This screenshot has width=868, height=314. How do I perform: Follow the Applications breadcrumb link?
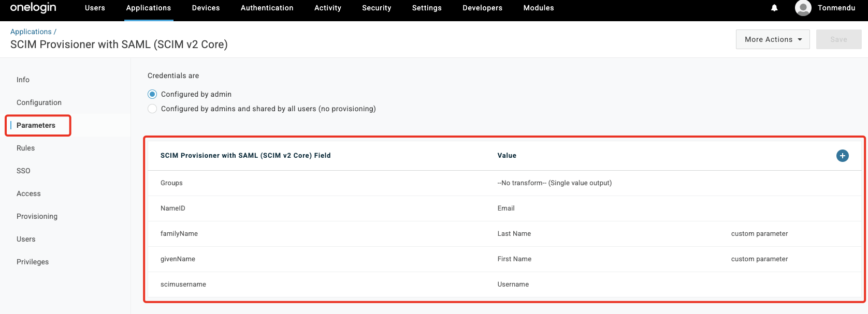[31, 32]
